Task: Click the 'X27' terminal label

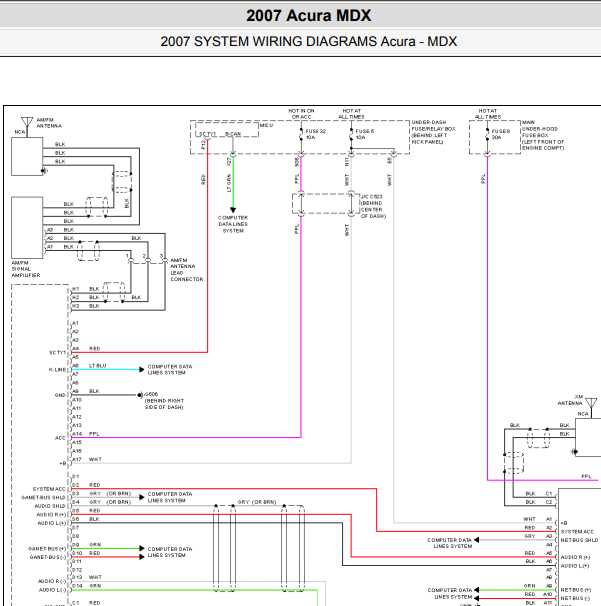Action: pyautogui.click(x=229, y=162)
